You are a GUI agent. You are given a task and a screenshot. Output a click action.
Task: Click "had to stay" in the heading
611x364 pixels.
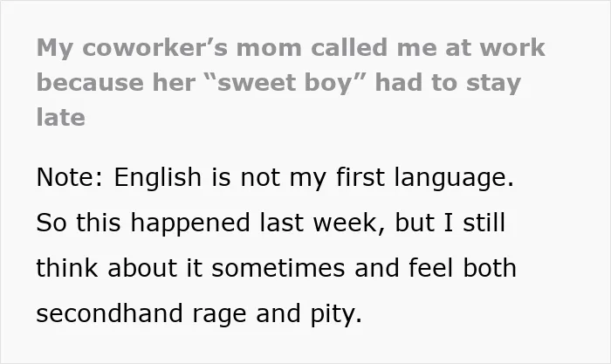(448, 83)
